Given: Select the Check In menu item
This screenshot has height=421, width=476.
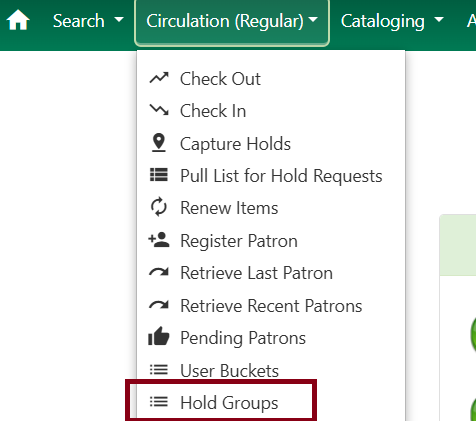Looking at the screenshot, I should pyautogui.click(x=271, y=111).
